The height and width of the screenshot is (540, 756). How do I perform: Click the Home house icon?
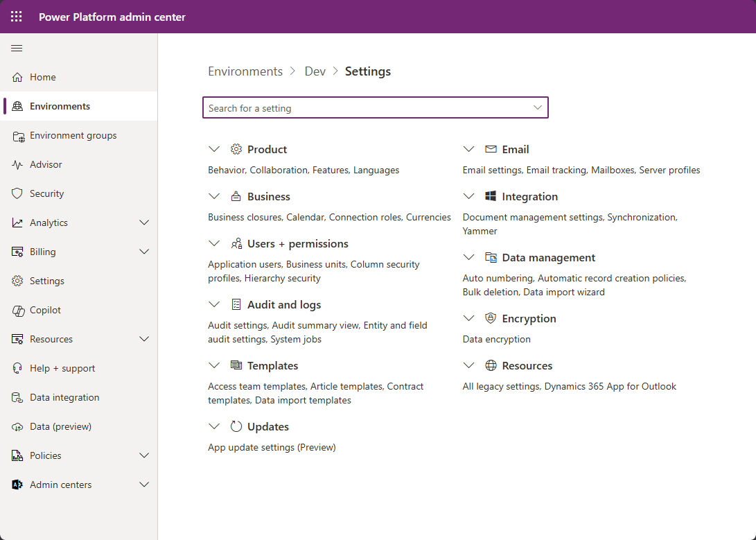point(17,77)
